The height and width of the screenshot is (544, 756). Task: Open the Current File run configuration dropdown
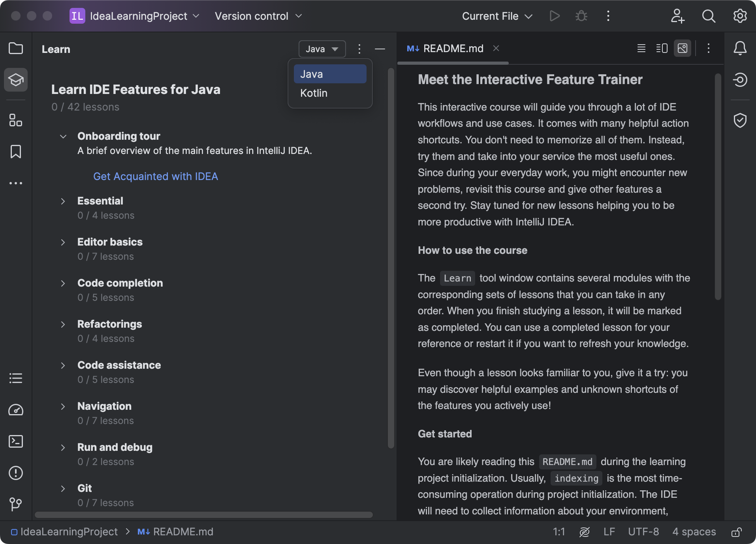coord(497,16)
